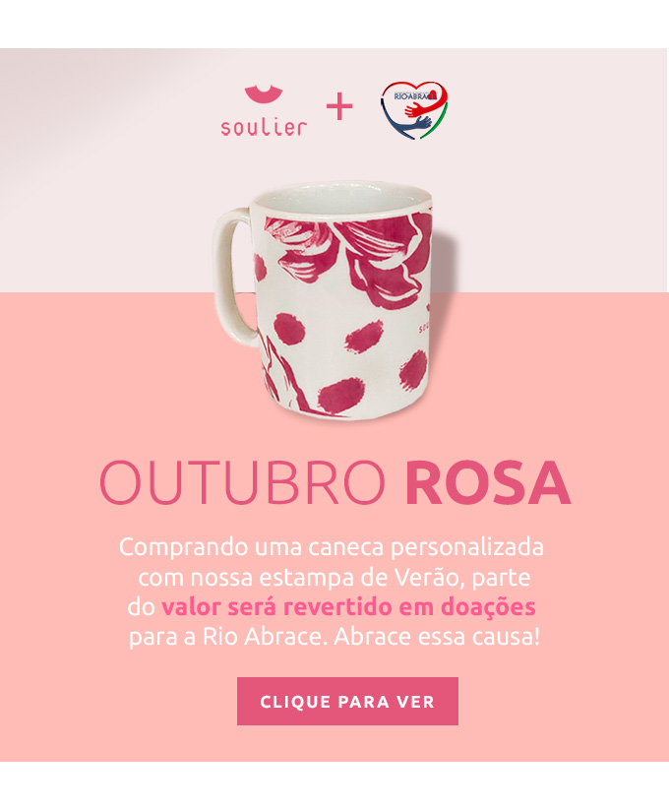Click the CLIQUE PARA VER button
669x812 pixels.
click(x=347, y=701)
